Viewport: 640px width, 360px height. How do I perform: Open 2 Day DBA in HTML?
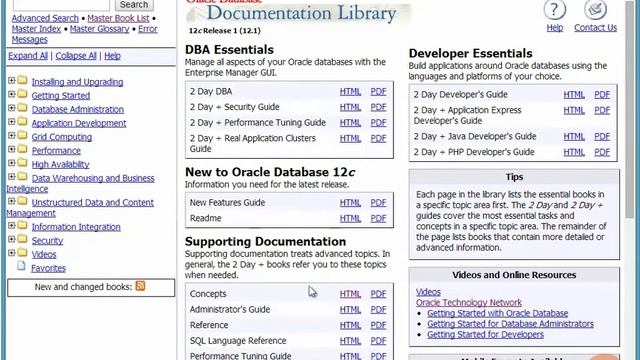coord(350,92)
